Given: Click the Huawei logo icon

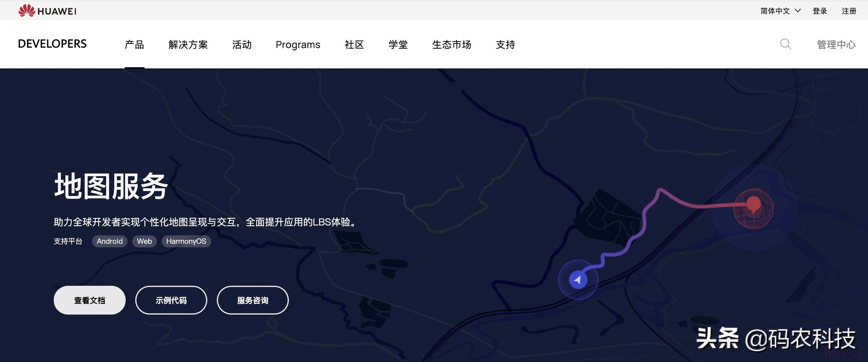Looking at the screenshot, I should click(27, 11).
